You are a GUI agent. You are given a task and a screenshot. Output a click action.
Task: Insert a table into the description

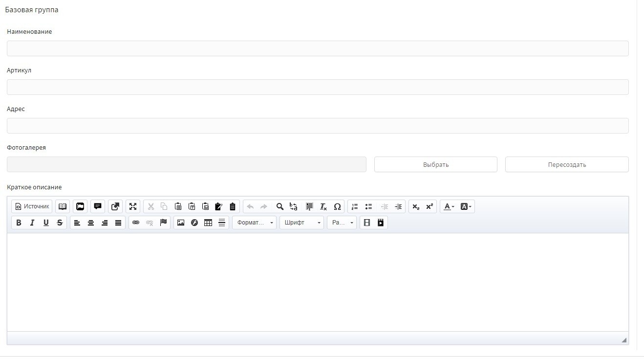point(208,223)
